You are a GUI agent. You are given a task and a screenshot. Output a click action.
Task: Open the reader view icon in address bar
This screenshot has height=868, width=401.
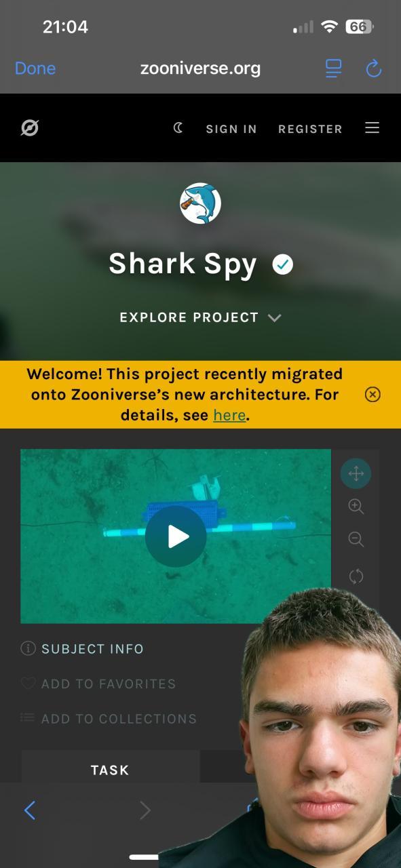[x=333, y=68]
